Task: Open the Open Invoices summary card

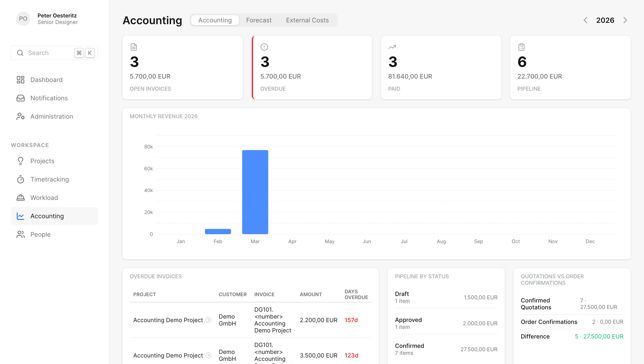Action: click(182, 67)
